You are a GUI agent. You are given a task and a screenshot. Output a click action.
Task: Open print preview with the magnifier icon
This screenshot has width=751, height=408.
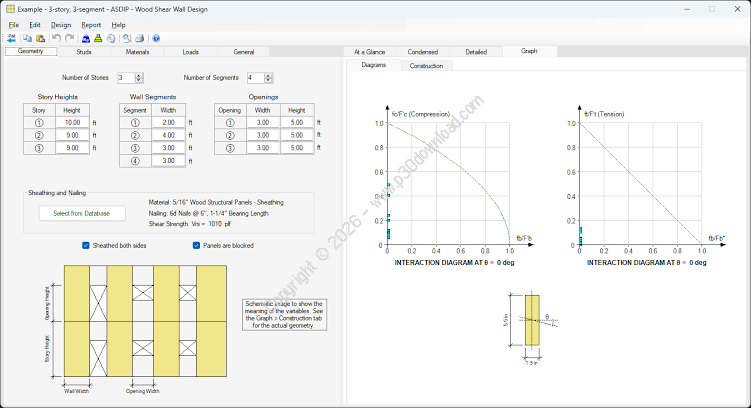tap(127, 38)
